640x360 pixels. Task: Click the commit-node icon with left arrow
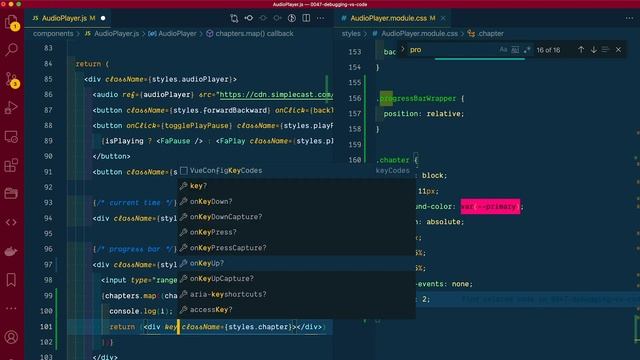[x=249, y=18]
